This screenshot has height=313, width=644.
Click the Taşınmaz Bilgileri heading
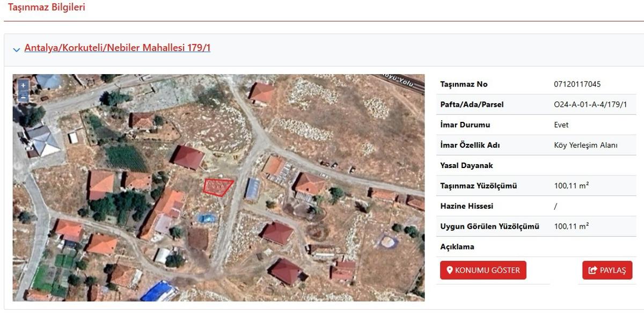tap(46, 8)
